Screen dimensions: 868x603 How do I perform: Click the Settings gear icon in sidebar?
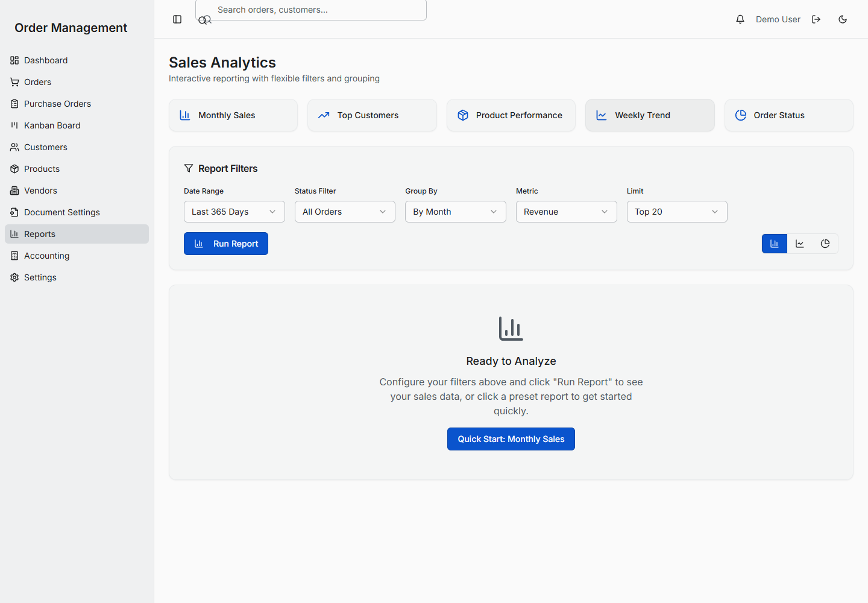[14, 277]
